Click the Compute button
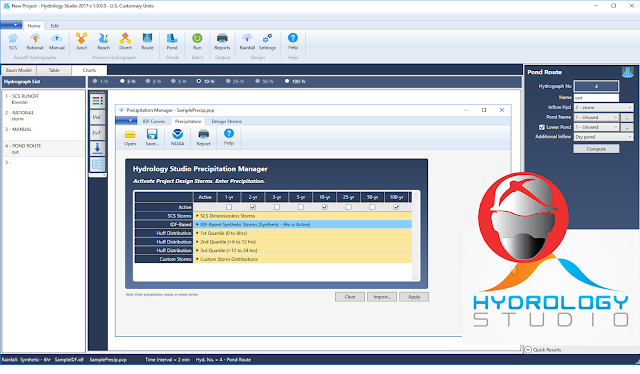The width and height of the screenshot is (640, 374). point(596,149)
